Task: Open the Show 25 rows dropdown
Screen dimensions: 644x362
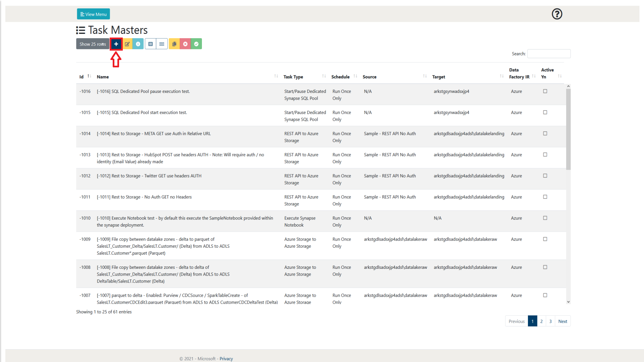Action: pos(93,44)
